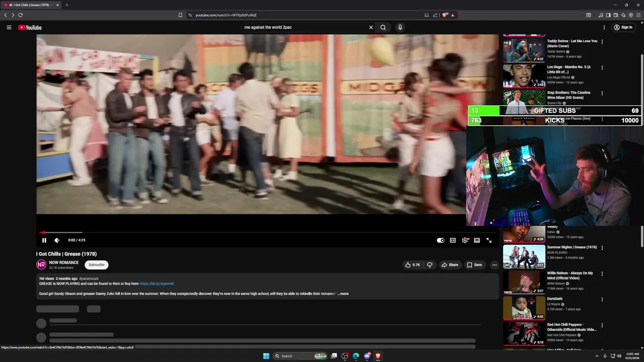Click the taskbar Search box
644x362 pixels.
point(300,356)
